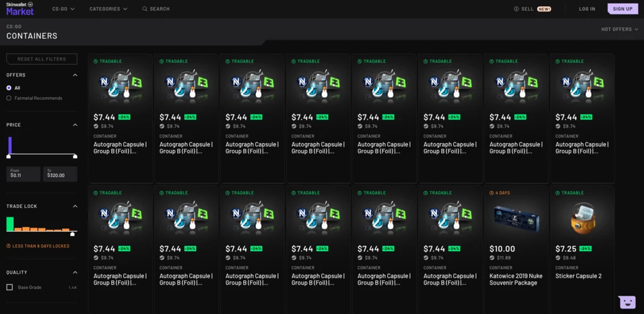Click RESET ALL FILTERS button
This screenshot has height=314, width=644.
pos(42,59)
